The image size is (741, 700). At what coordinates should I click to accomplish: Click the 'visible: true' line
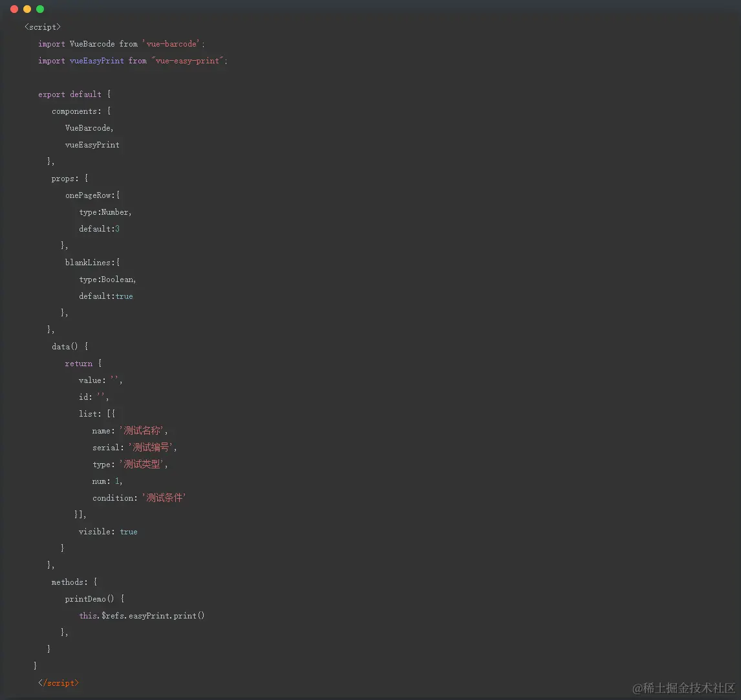tap(108, 532)
